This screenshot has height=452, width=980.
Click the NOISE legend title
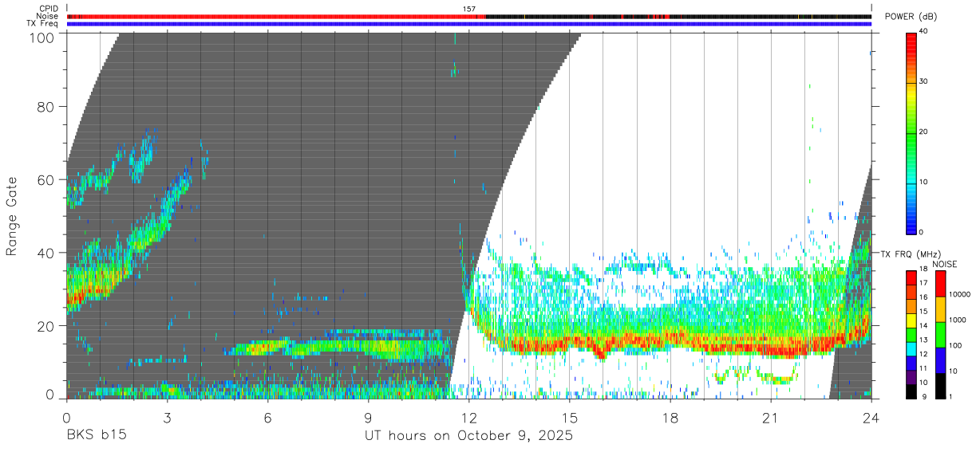click(x=944, y=264)
